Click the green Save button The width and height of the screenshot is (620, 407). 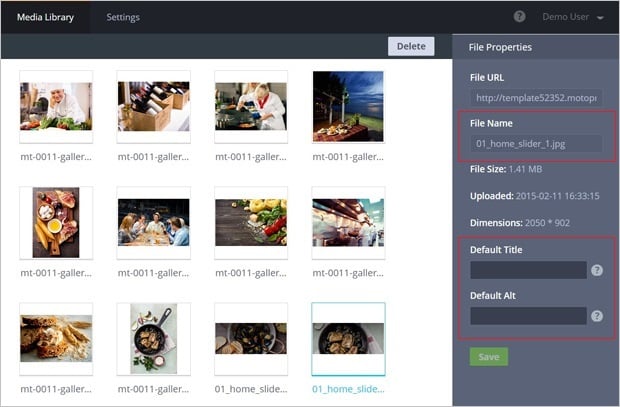pyautogui.click(x=488, y=357)
